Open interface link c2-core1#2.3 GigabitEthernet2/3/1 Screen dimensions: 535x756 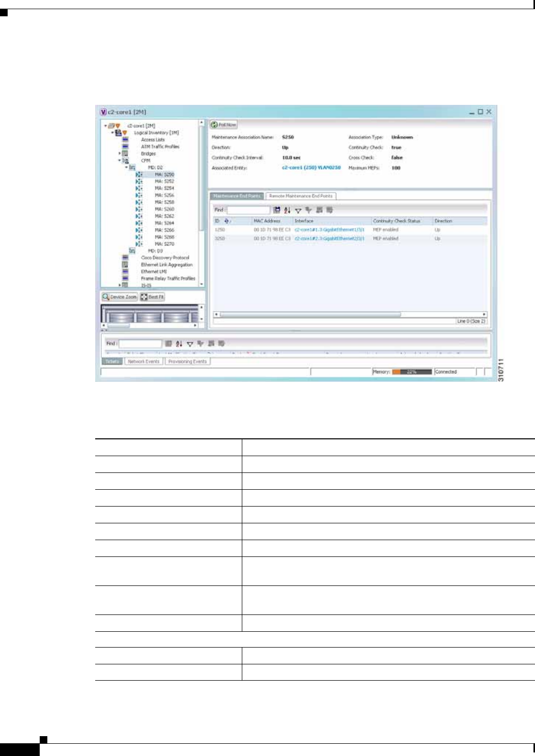tap(329, 238)
